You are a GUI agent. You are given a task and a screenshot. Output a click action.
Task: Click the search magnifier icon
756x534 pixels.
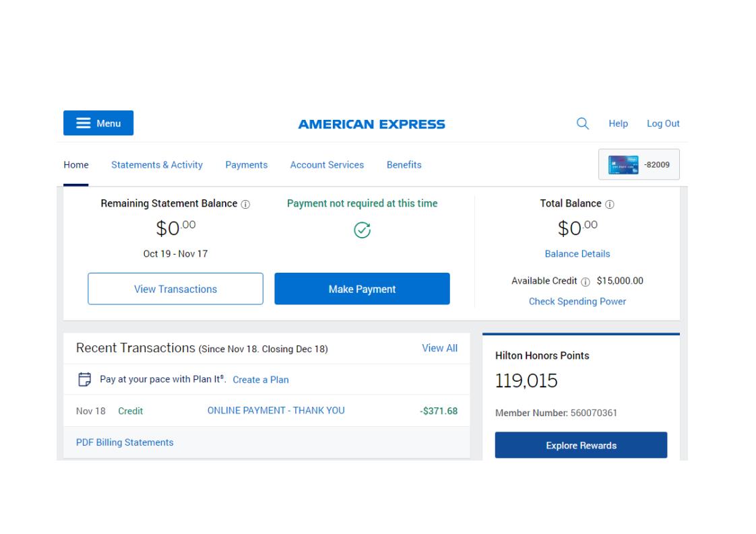point(582,123)
